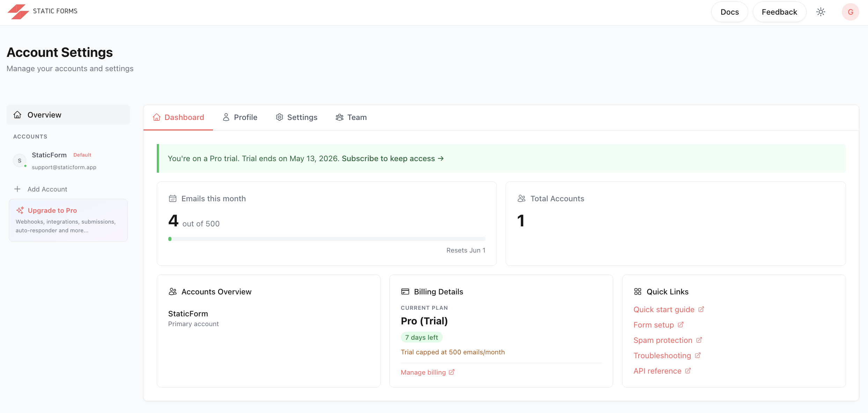Click the email usage progress bar
The image size is (868, 413).
coord(327,239)
